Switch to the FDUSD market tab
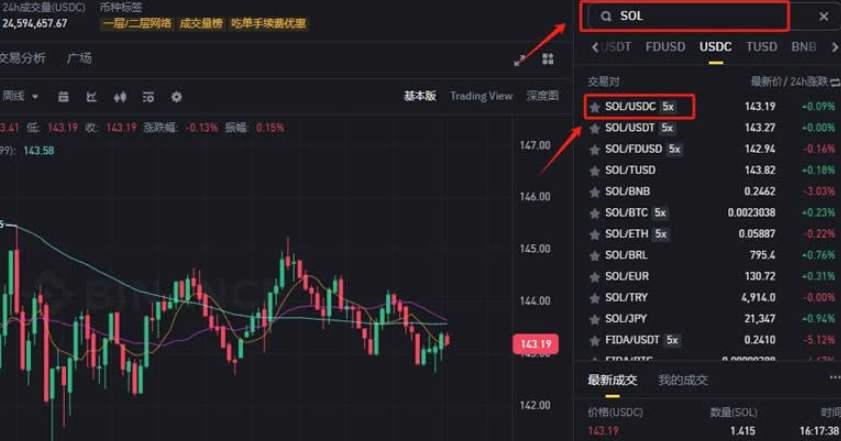This screenshot has height=441, width=841. [x=665, y=47]
